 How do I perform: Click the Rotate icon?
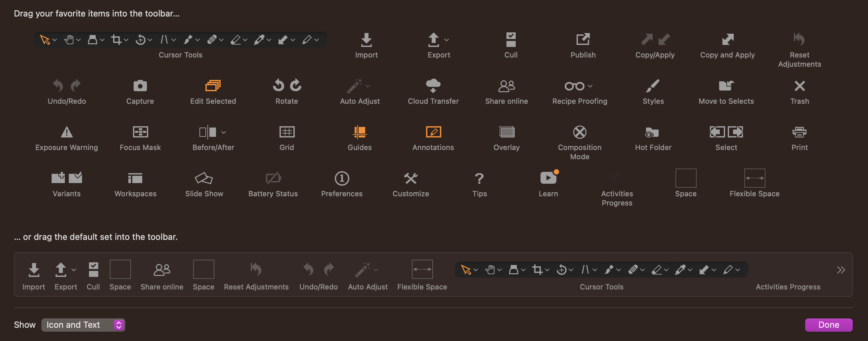287,85
